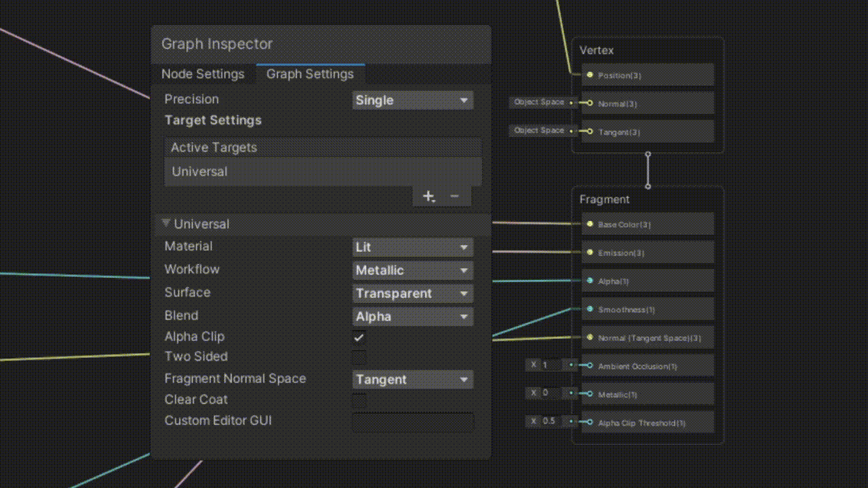Click the Alpha(1) port connector
The width and height of the screenshot is (868, 488).
pos(589,281)
